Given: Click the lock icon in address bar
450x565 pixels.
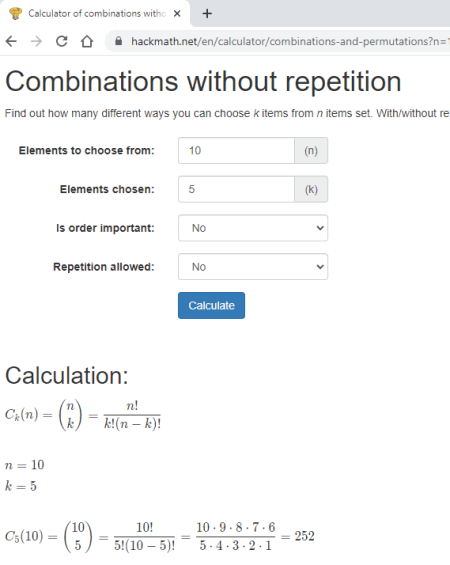Looking at the screenshot, I should click(118, 41).
